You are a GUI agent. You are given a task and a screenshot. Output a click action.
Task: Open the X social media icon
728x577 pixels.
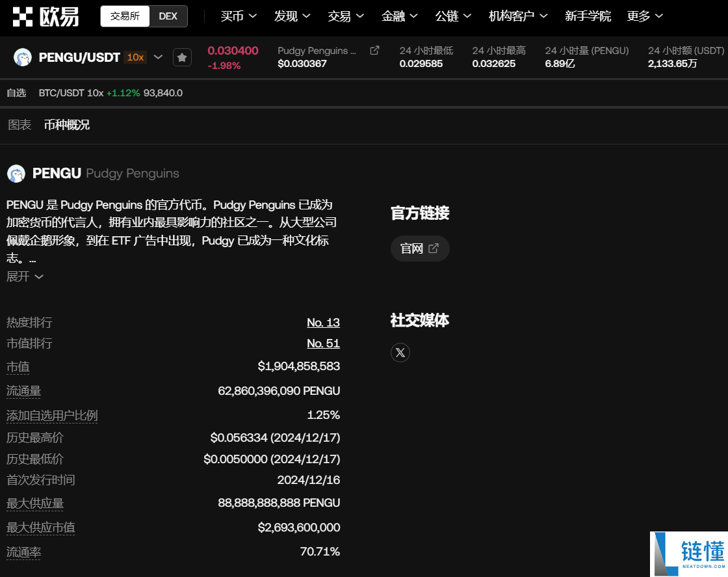click(x=400, y=353)
